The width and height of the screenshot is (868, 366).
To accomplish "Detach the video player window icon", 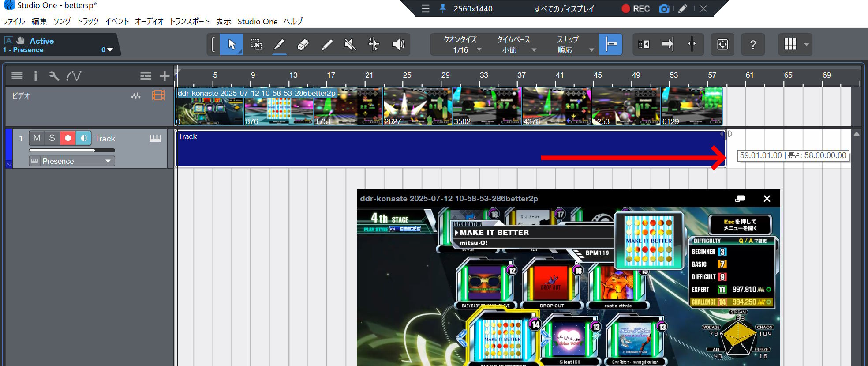I will 740,199.
